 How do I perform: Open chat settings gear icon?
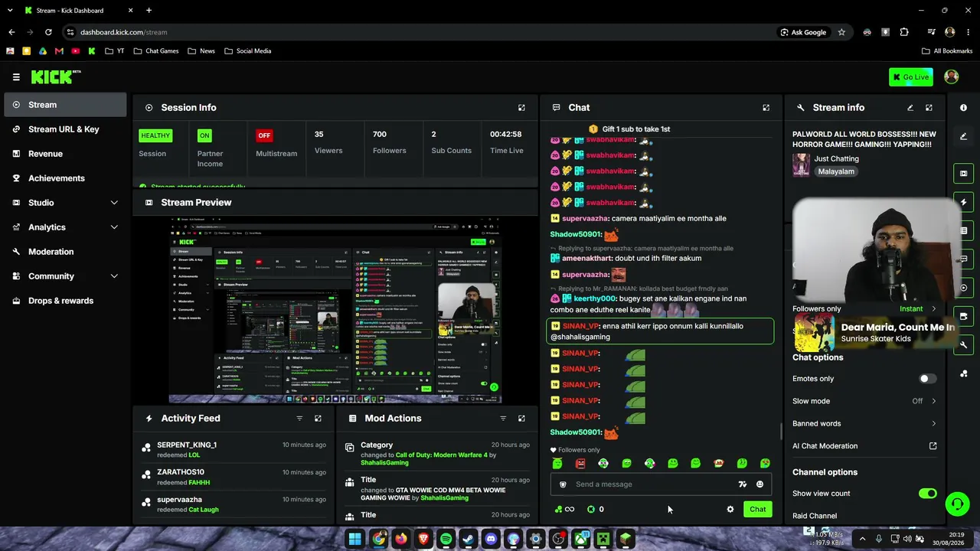point(730,509)
